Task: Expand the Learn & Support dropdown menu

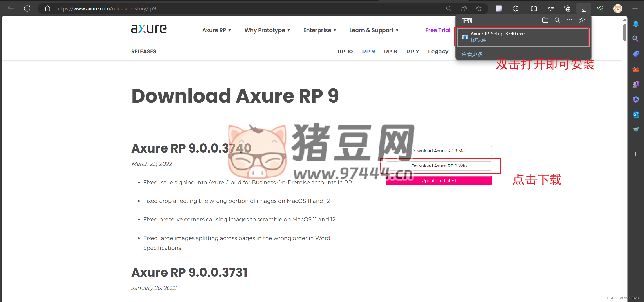Action: (374, 30)
